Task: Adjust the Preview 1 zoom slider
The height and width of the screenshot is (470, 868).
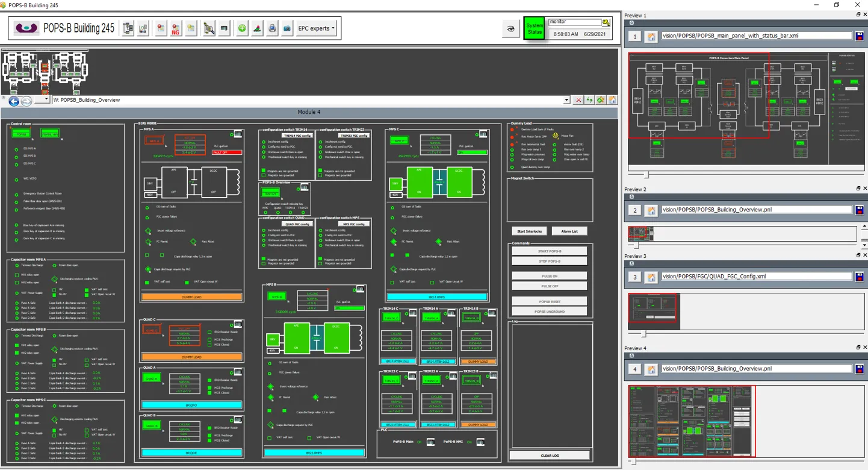Action: coord(646,175)
